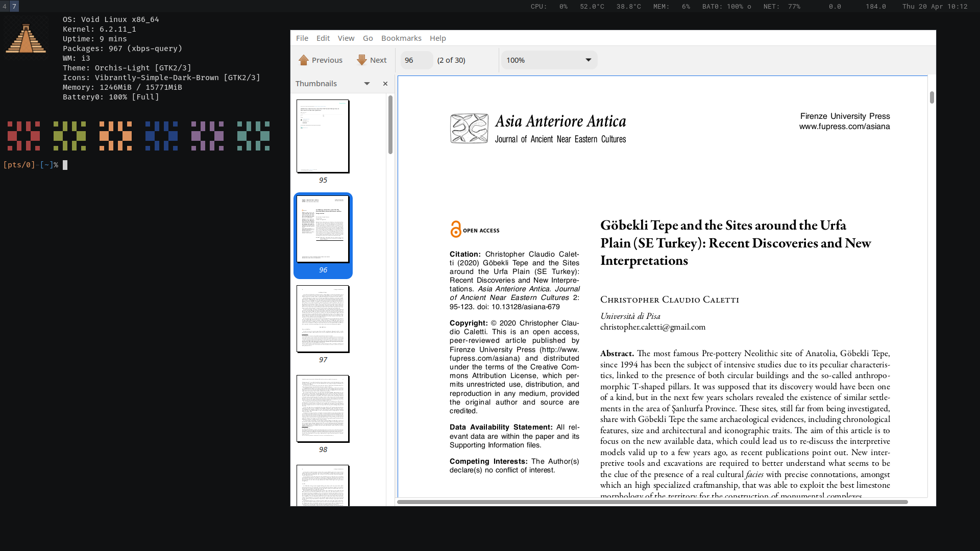
Task: Open the Bookmarks menu
Action: pos(401,38)
